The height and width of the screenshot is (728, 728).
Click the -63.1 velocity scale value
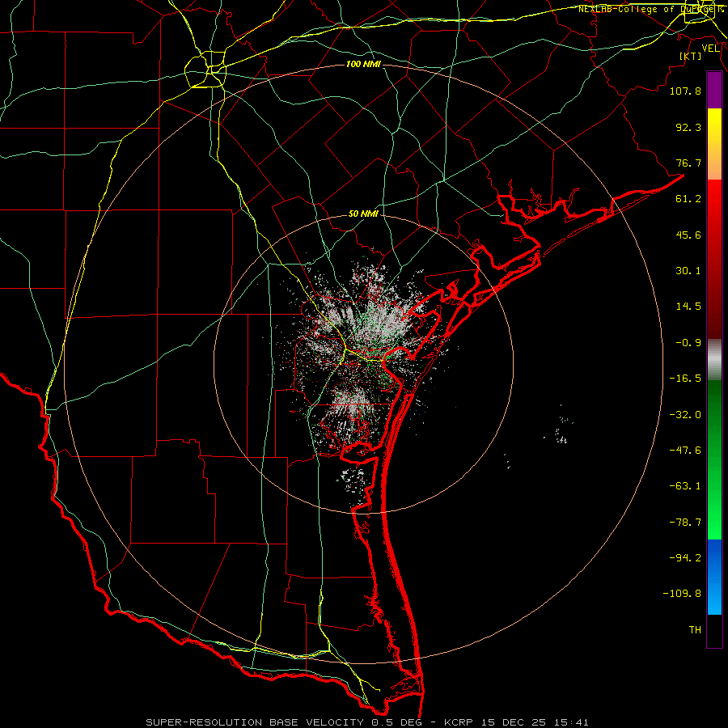pyautogui.click(x=685, y=486)
